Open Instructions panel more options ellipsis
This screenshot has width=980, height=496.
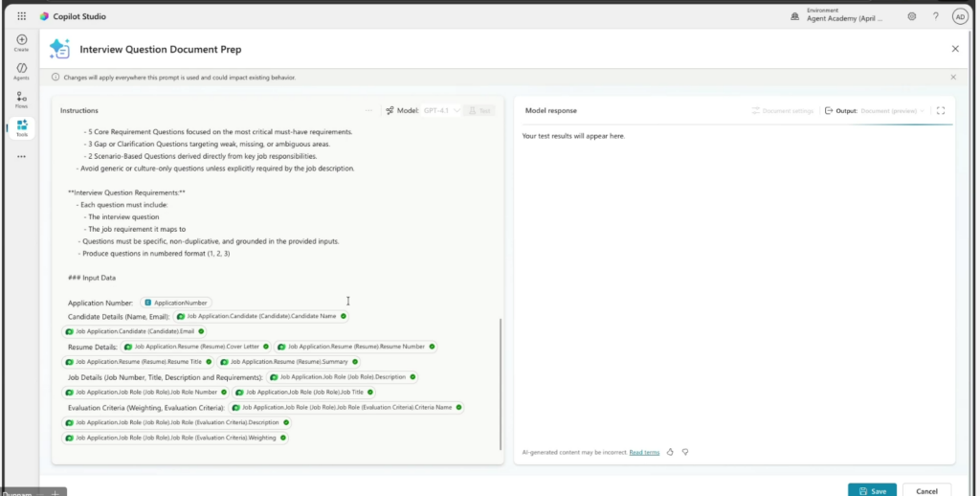point(369,111)
